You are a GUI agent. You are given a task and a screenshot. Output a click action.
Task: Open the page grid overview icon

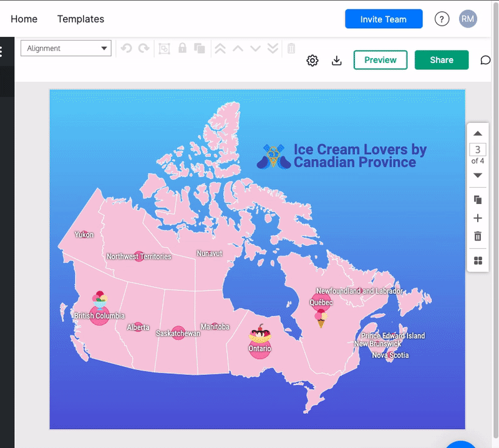pyautogui.click(x=478, y=261)
